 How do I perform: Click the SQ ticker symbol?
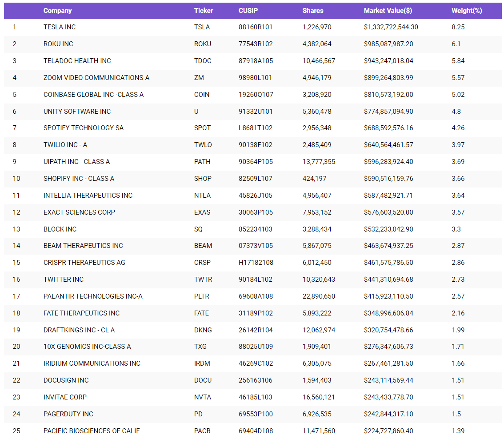pyautogui.click(x=198, y=229)
